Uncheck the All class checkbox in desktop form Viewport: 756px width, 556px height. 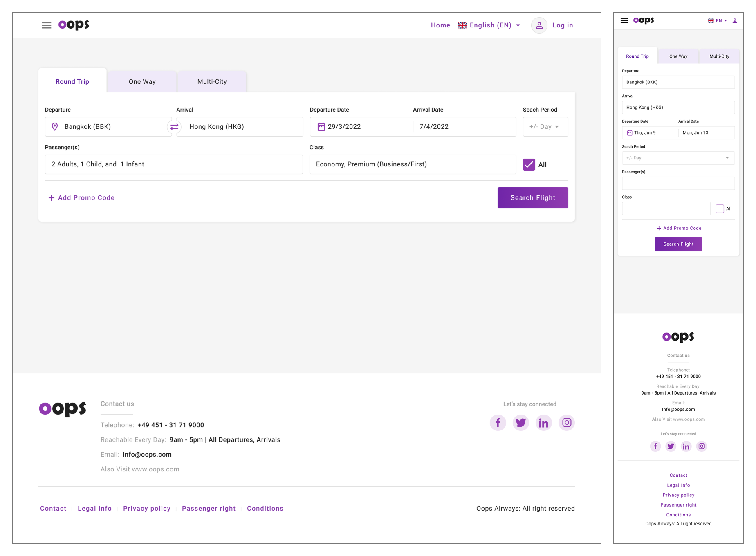[529, 165]
